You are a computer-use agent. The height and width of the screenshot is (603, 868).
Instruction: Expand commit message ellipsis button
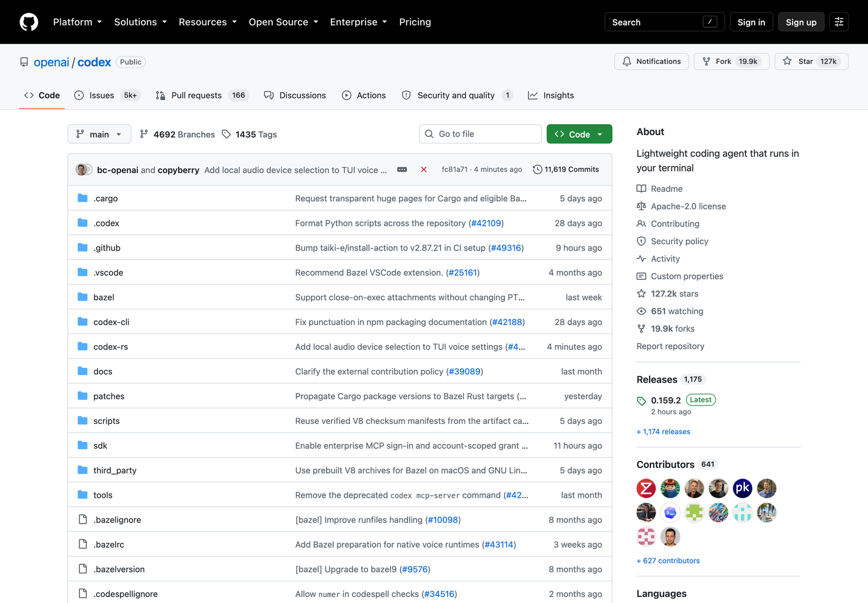(402, 170)
